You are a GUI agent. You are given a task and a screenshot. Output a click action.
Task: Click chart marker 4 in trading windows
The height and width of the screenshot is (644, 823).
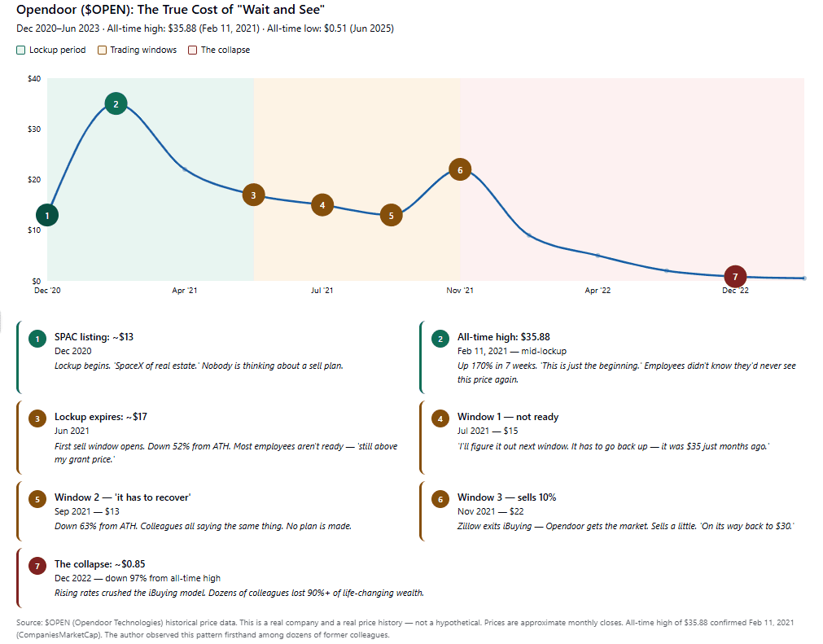322,205
